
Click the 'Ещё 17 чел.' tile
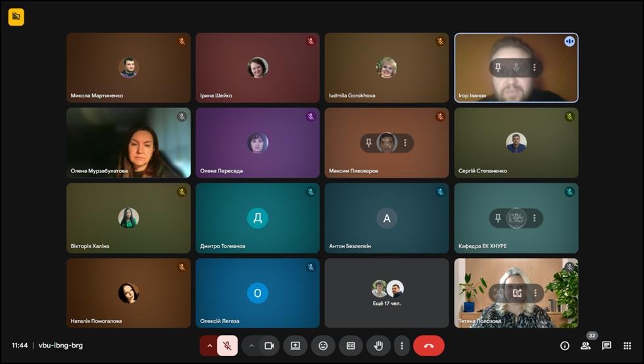click(387, 293)
